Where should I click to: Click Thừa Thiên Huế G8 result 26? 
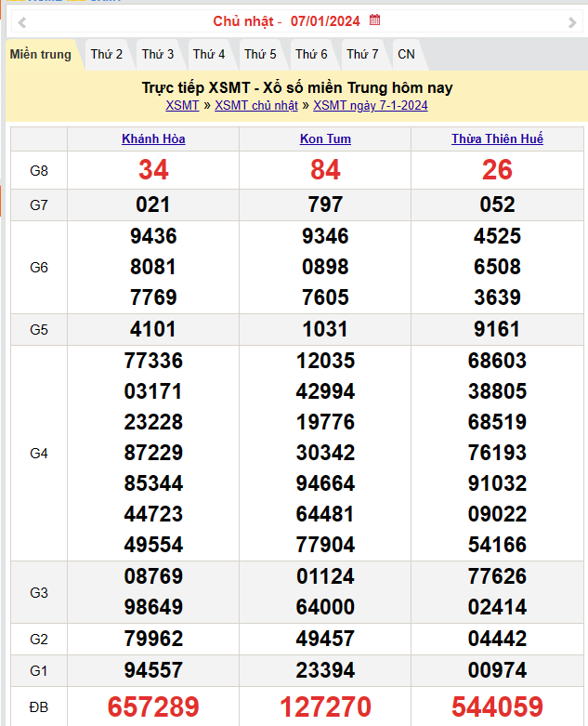pos(497,170)
